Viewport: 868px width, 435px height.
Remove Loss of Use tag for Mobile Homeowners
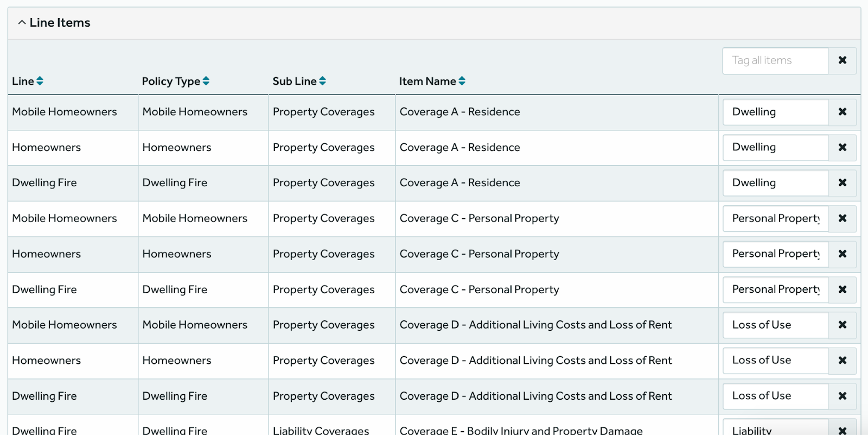click(842, 325)
